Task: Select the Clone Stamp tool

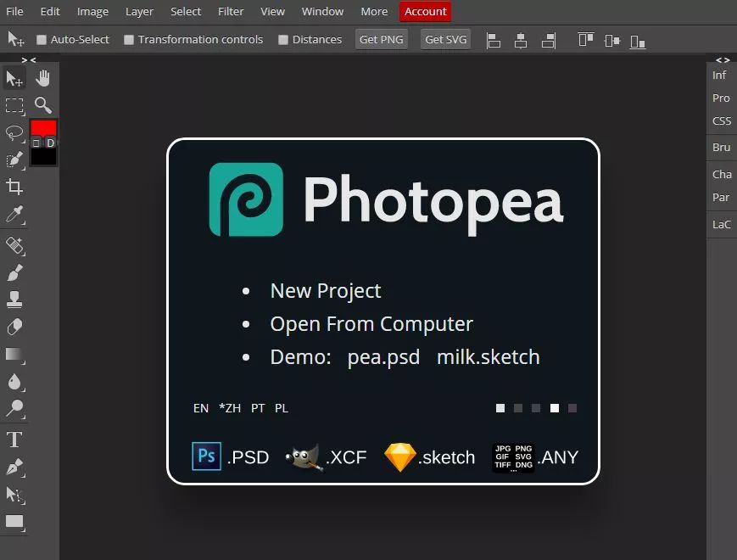Action: coord(14,300)
